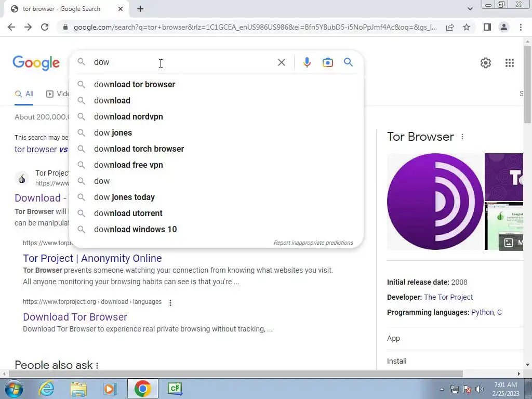This screenshot has width=532, height=399.
Task: Share this page from the address bar
Action: [450, 27]
